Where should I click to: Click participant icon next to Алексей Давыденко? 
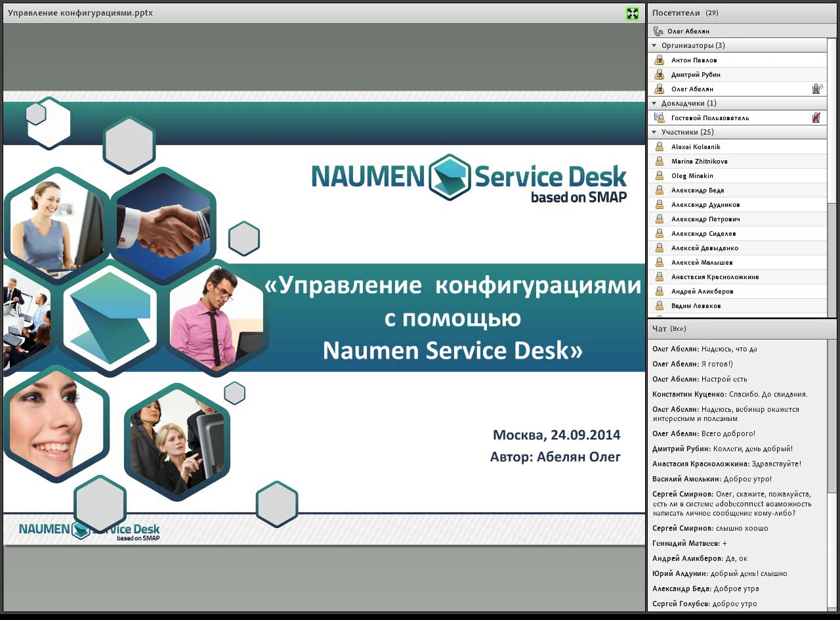click(x=660, y=248)
